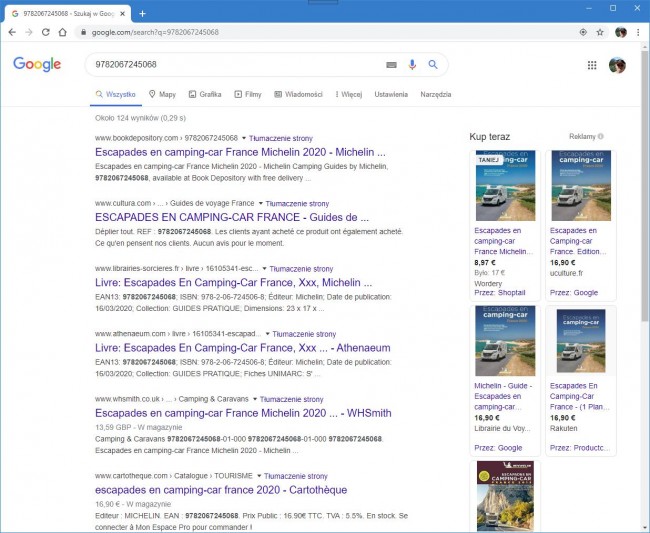Viewport: 650px width, 533px height.
Task: Expand dropdown arrow next to whsmith.co.uk URL
Action: point(255,399)
